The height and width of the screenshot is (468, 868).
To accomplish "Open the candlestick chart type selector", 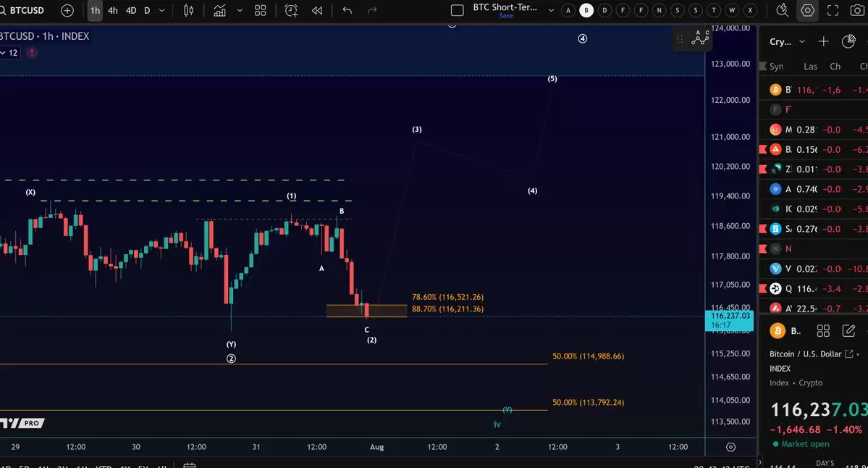I will pos(188,11).
